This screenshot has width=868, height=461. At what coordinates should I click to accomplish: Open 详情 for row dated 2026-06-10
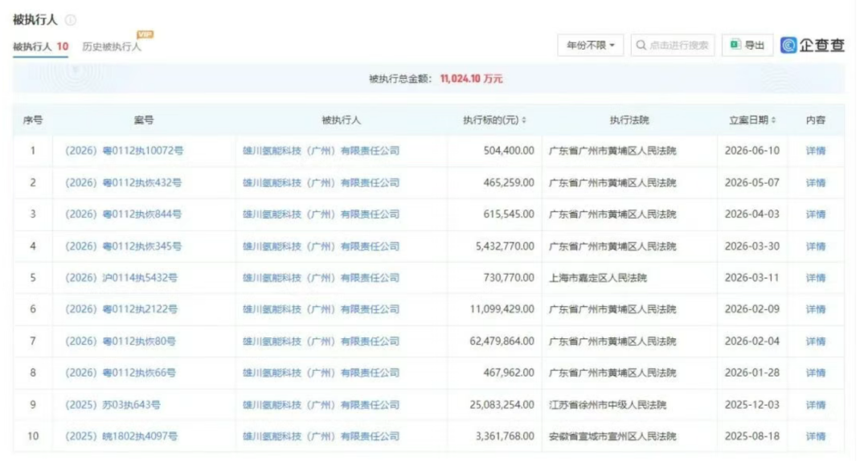tap(816, 150)
